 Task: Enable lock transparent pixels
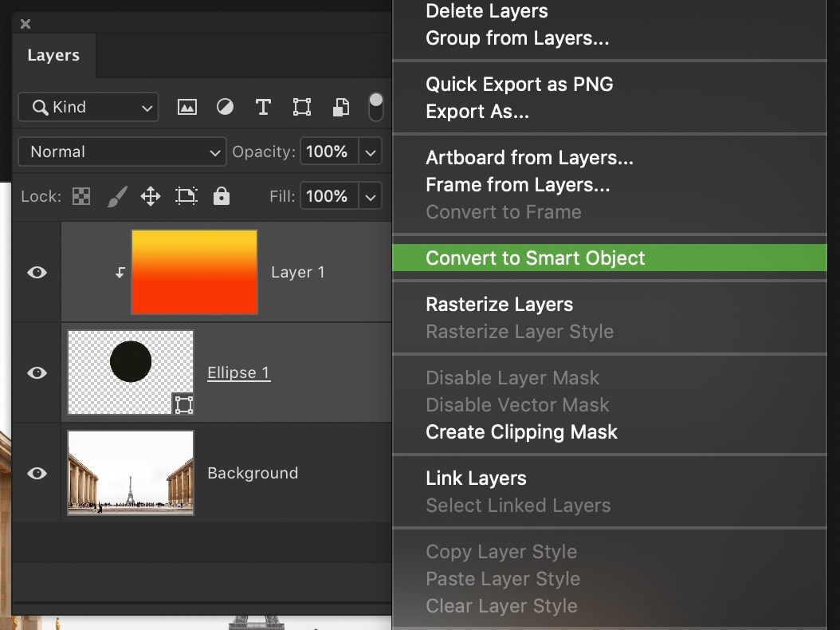(80, 196)
